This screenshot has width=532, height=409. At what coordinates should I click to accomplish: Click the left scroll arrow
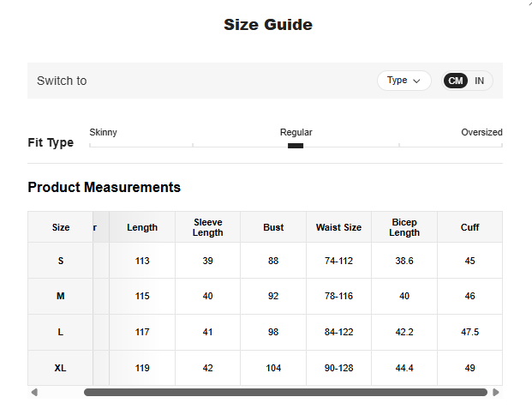34,393
